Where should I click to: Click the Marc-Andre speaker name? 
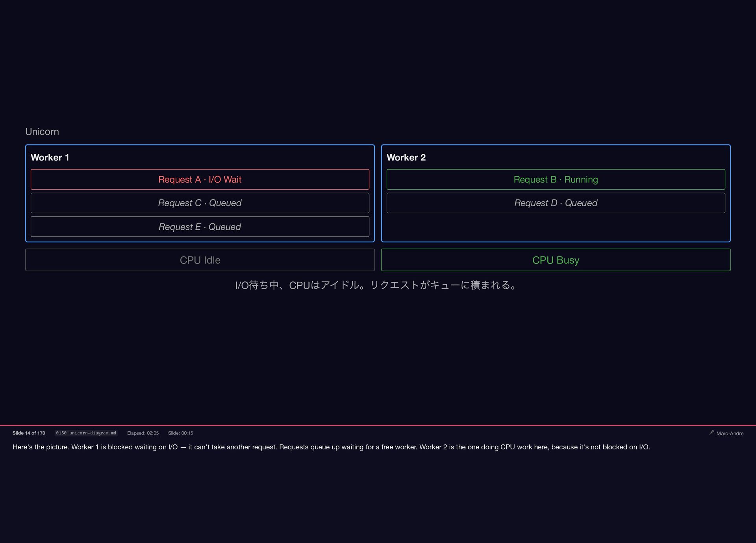pos(730,433)
